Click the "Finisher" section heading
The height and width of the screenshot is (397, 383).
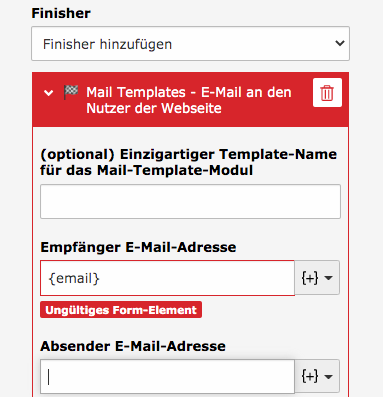tap(61, 13)
